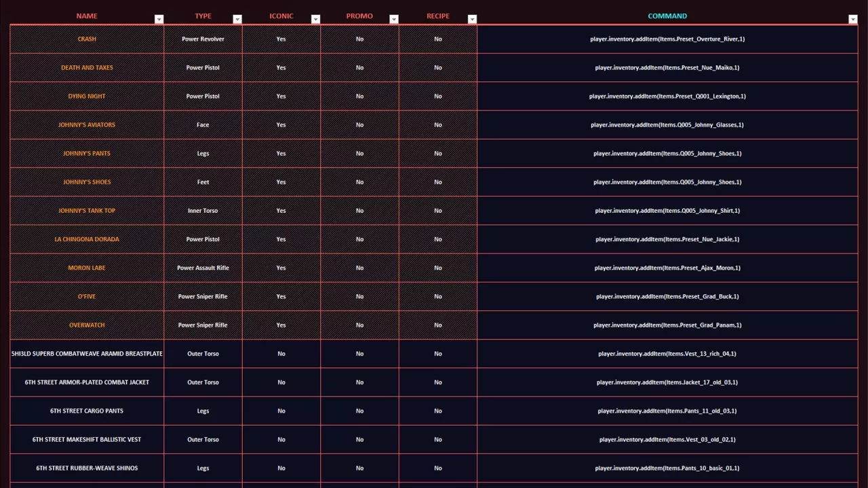
Task: Select the JOHNNY'S AVIATORS name cell
Action: [x=87, y=125]
